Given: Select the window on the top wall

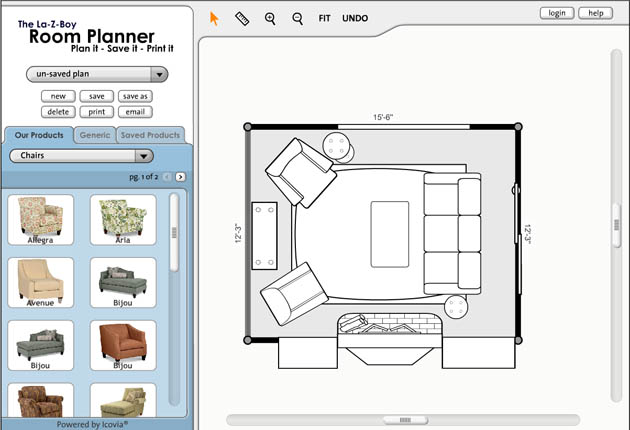Looking at the screenshot, I should pos(403,127).
